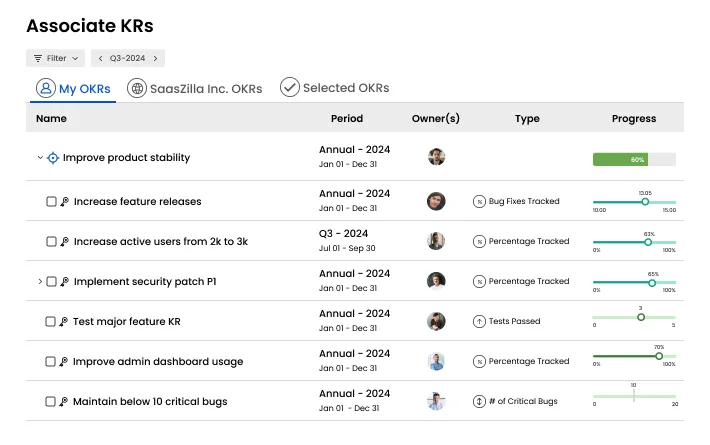710x445 pixels.
Task: Expand the Implement security patch P1 row
Action: click(40, 282)
